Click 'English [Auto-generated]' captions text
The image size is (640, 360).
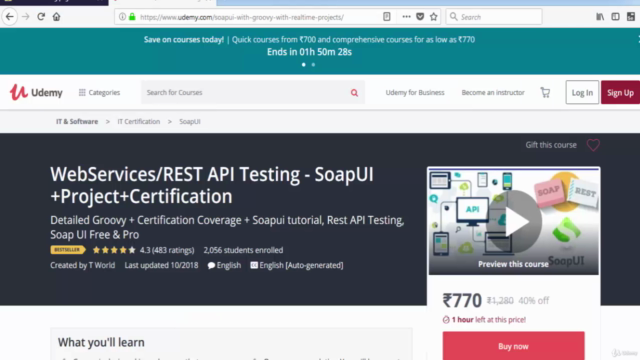pos(301,265)
